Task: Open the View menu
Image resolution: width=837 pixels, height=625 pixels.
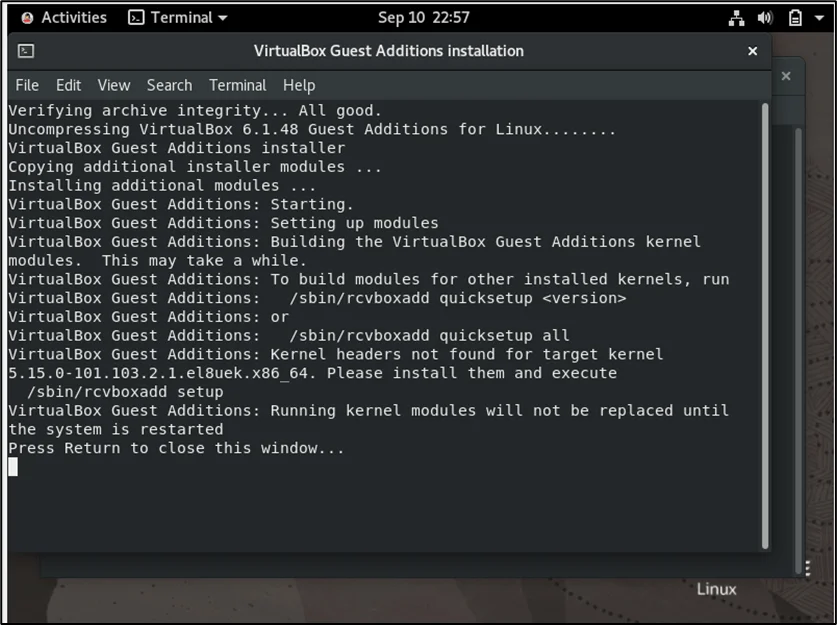Action: [x=113, y=85]
